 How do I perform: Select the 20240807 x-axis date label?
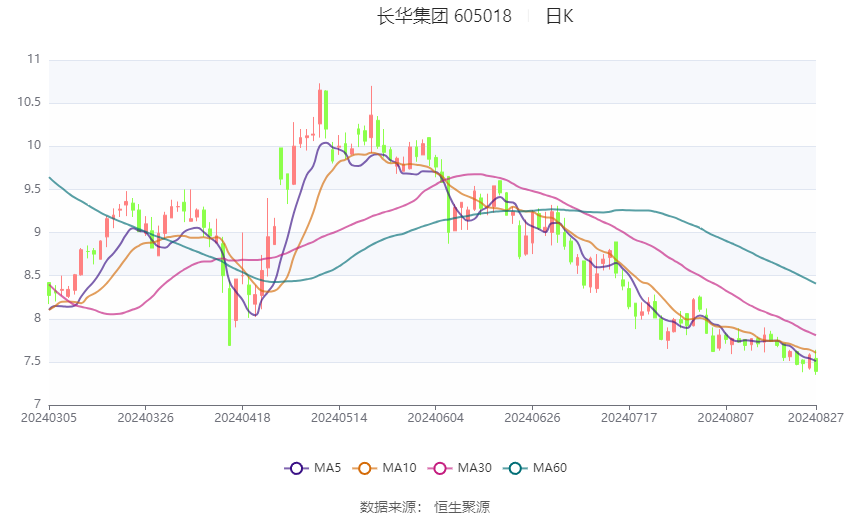tap(725, 418)
